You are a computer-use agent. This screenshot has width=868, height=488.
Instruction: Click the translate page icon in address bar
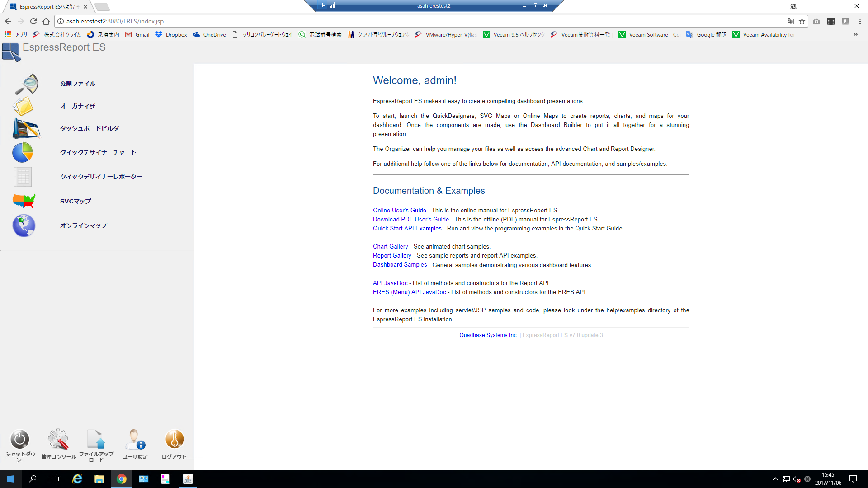(x=790, y=21)
